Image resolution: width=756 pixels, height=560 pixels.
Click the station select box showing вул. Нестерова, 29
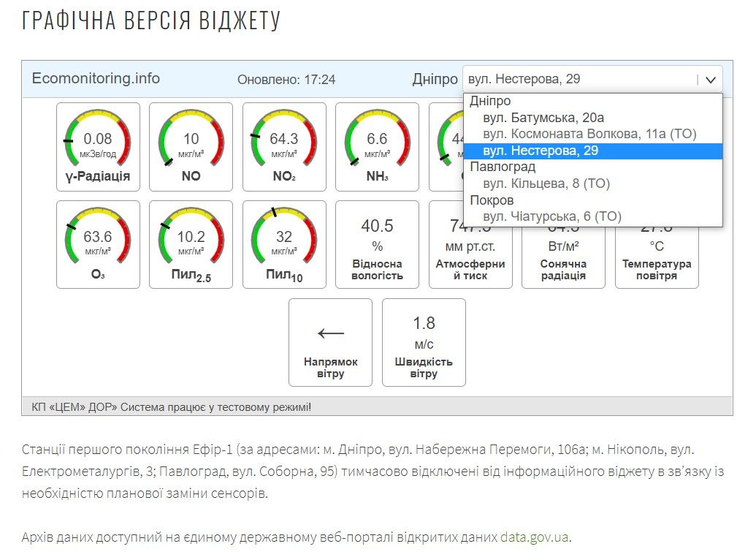[x=577, y=79]
